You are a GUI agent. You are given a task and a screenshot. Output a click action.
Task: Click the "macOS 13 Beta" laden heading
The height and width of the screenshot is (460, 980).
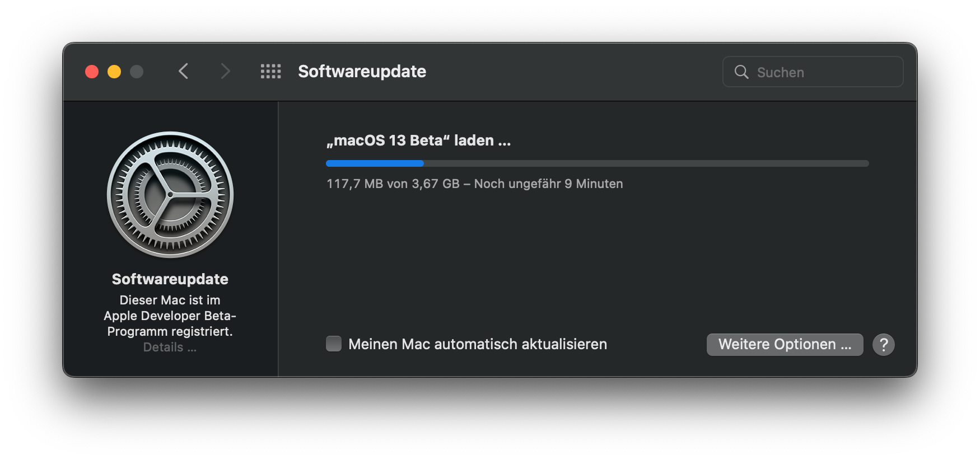[418, 140]
